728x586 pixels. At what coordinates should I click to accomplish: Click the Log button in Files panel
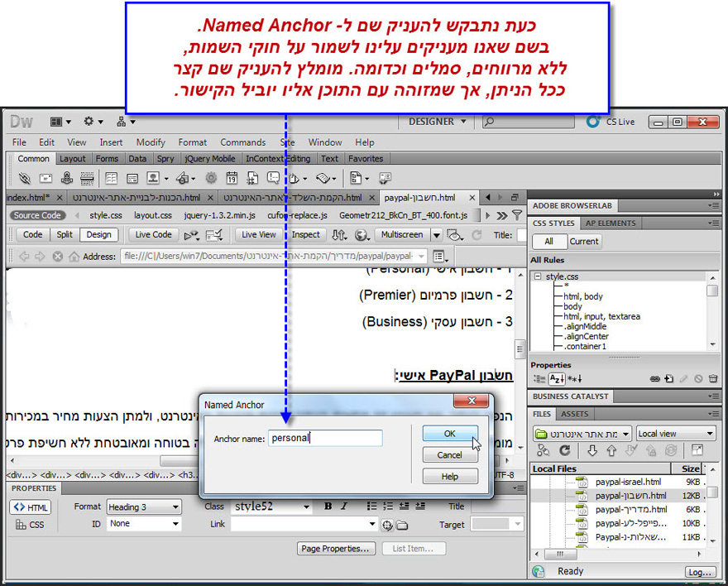click(x=699, y=572)
